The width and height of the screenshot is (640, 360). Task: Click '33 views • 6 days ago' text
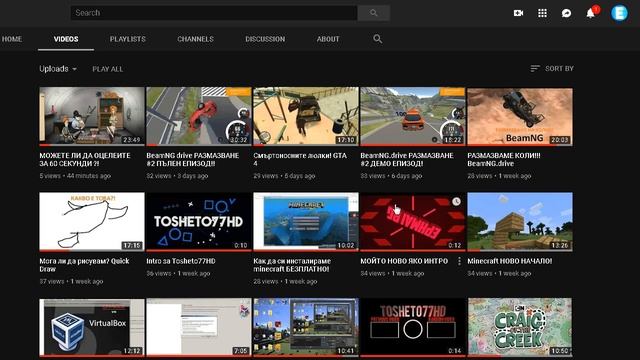point(391,176)
